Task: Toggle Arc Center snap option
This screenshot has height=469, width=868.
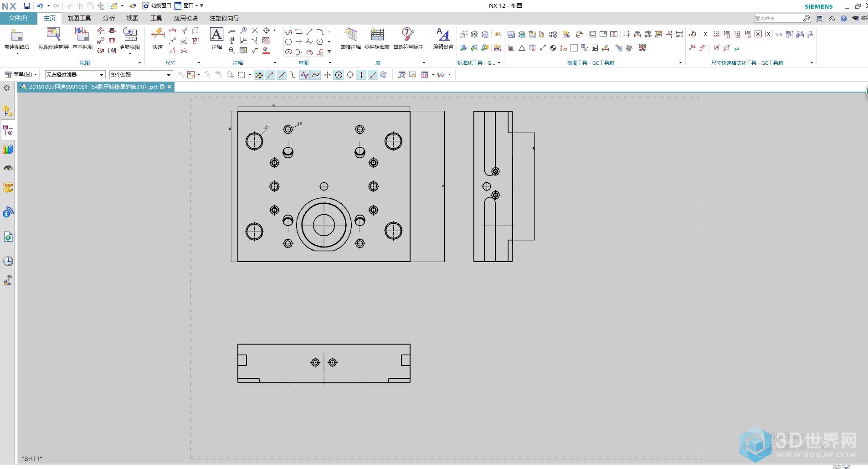Action: point(339,75)
